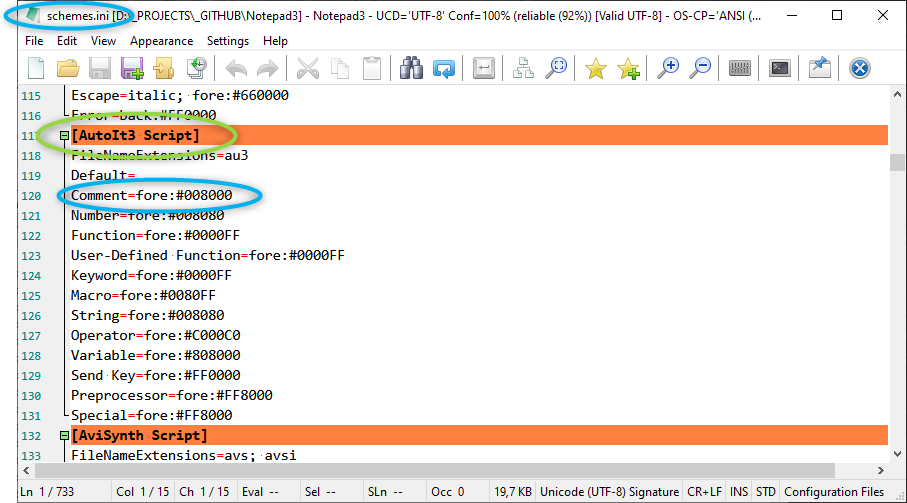Viewport: 907px width, 503px height.
Task: Create a new blank document
Action: tap(36, 68)
